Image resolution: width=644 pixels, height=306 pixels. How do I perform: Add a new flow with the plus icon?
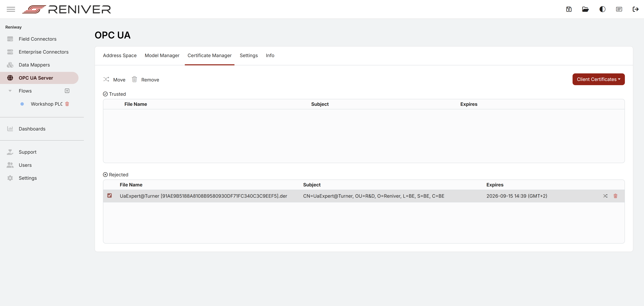pos(67,91)
